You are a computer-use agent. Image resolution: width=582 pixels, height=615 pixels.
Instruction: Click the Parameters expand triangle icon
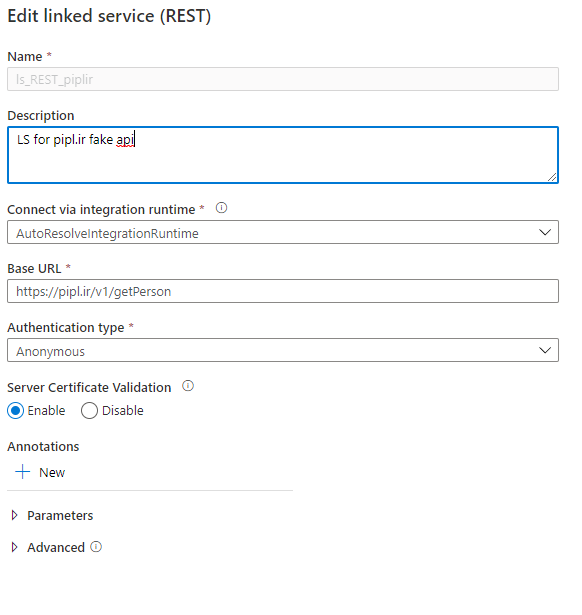15,515
